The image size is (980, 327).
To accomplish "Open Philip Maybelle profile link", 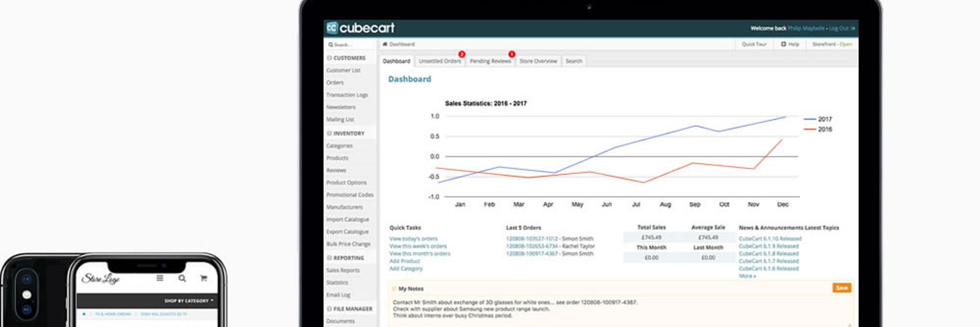I will 806,28.
